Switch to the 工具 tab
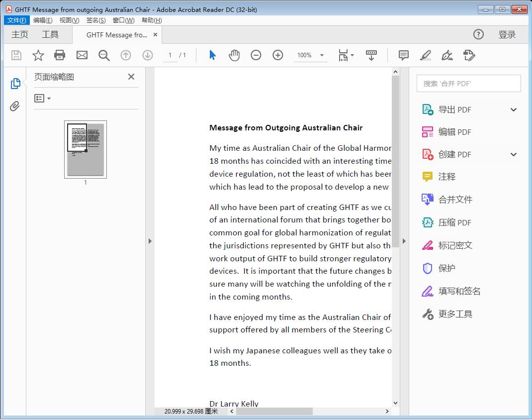The width and height of the screenshot is (532, 419). point(50,34)
